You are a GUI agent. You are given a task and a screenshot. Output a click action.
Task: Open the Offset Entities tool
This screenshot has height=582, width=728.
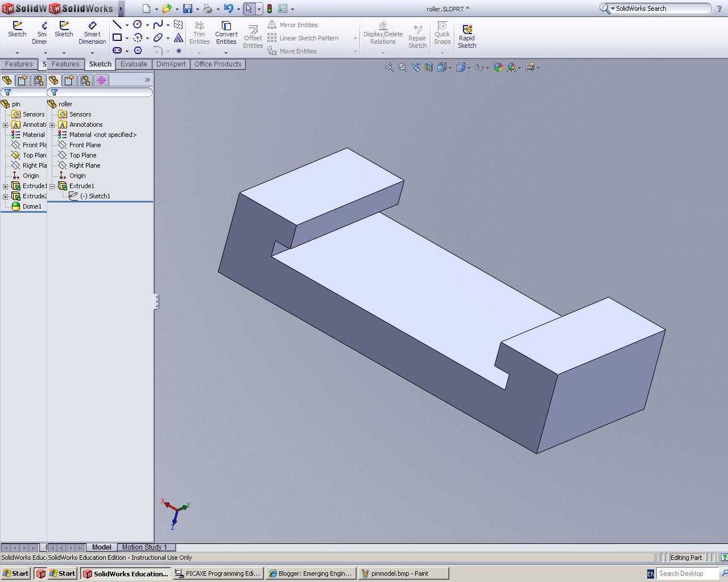253,35
